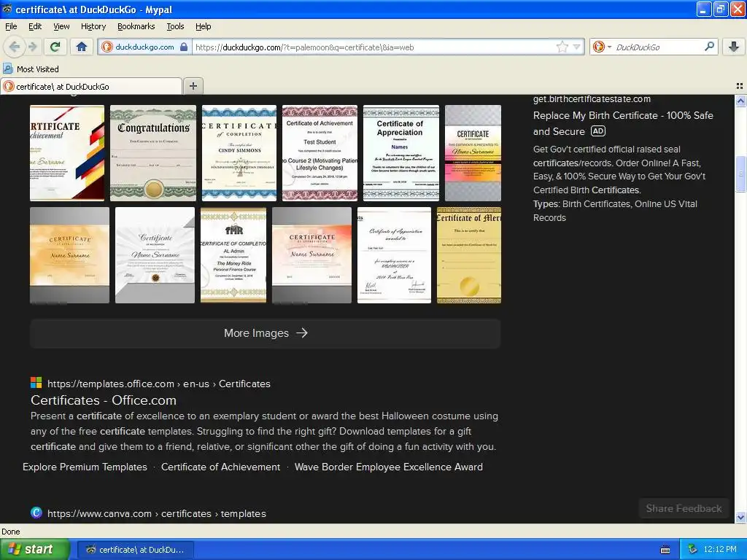Open the red and yellow ribbon certificate thumbnail

67,153
